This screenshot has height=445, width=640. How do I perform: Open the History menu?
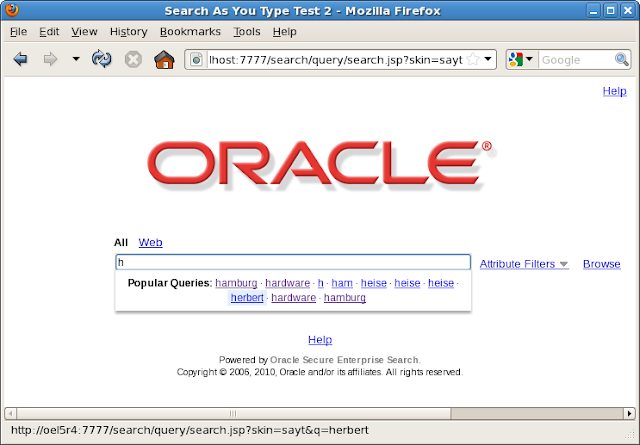pos(129,31)
